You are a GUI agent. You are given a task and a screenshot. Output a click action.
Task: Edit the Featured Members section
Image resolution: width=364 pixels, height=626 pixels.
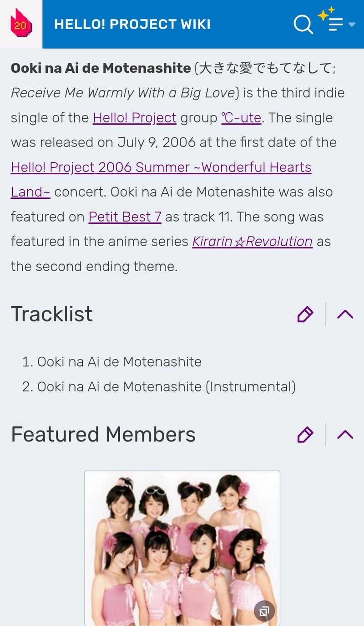305,434
